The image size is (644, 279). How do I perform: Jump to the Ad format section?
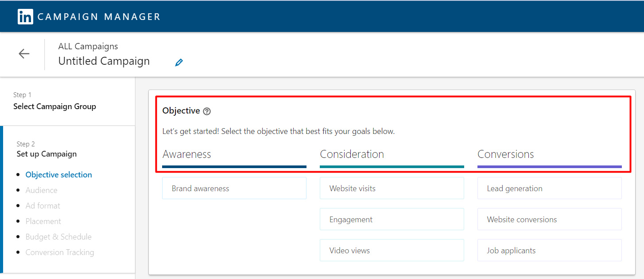[x=43, y=206]
